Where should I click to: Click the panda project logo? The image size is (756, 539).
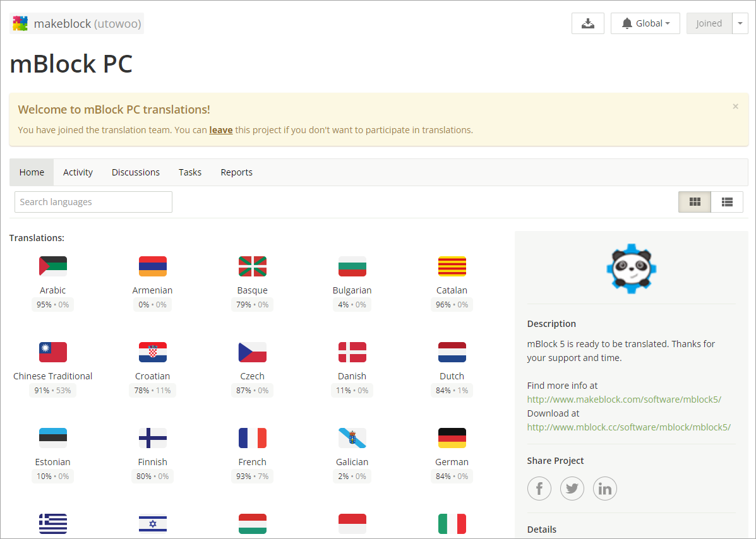tap(631, 269)
